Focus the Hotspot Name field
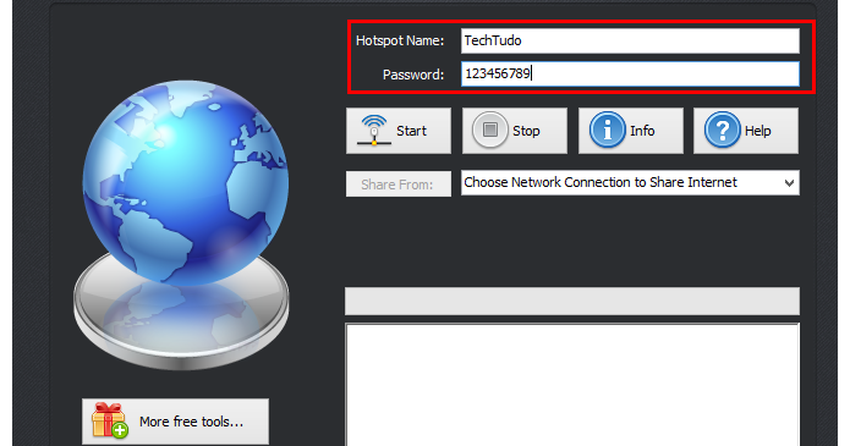 630,41
